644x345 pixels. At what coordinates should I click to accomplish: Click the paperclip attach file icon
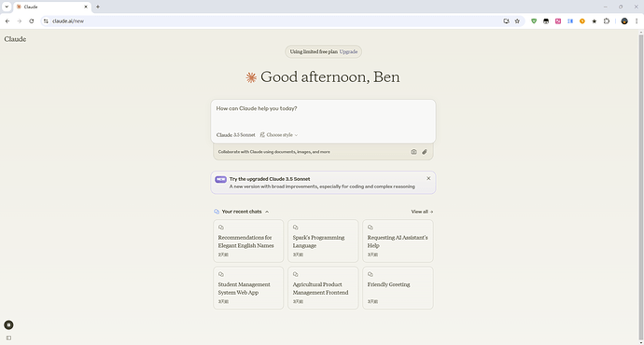425,152
